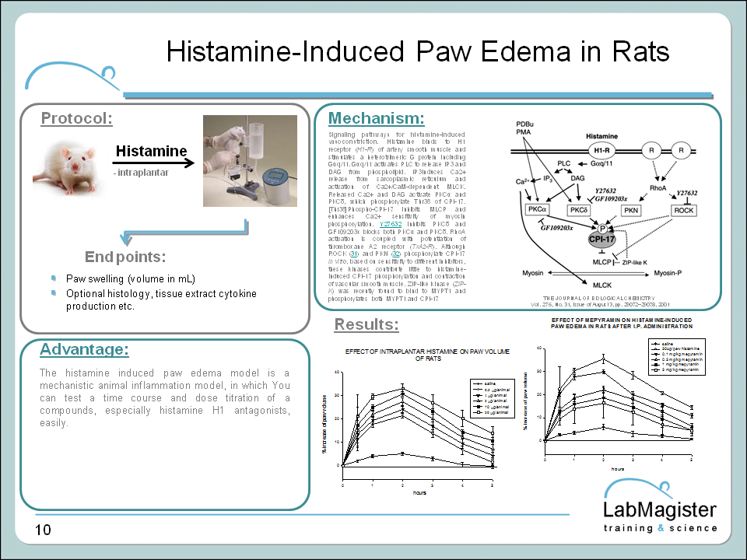Click the legend box of the mepyramin chart
The height and width of the screenshot is (560, 747).
(x=677, y=357)
